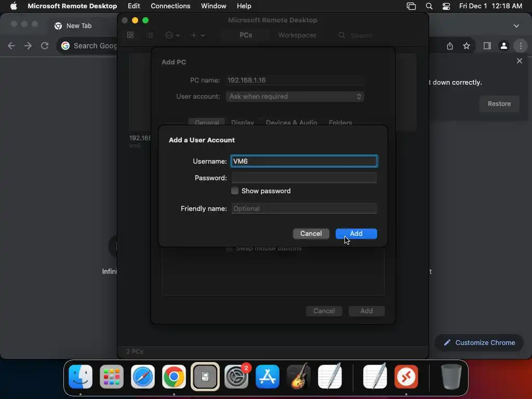Open App Store from the Dock
The image size is (532, 399).
click(268, 377)
